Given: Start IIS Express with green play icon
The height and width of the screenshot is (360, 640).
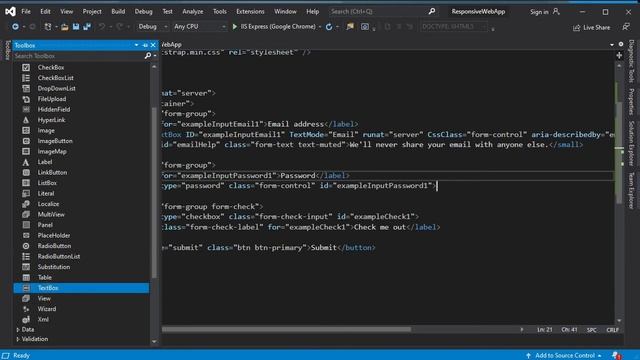Looking at the screenshot, I should 235,27.
